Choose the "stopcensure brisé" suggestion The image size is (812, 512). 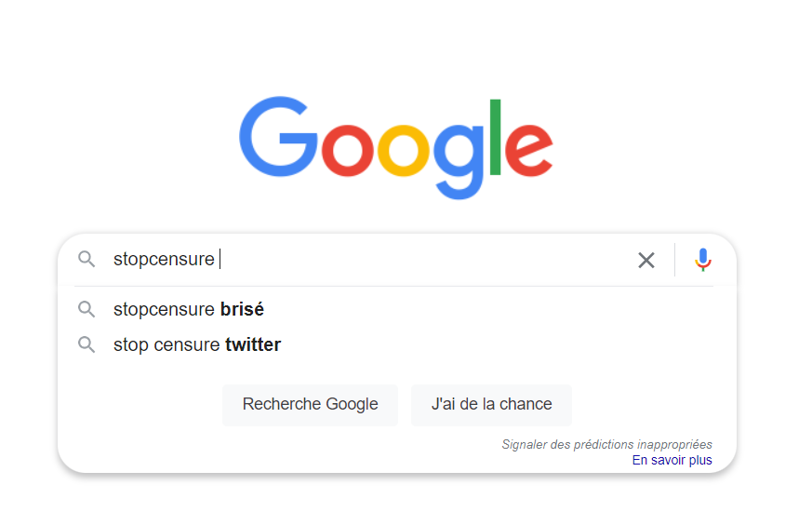[189, 309]
